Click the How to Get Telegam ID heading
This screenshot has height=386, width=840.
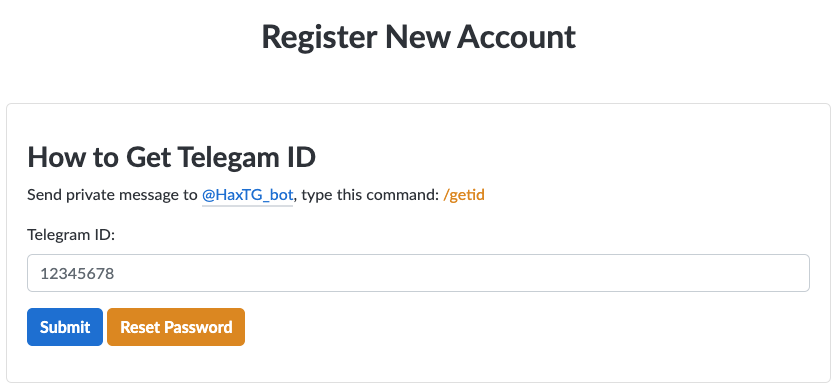coord(171,157)
